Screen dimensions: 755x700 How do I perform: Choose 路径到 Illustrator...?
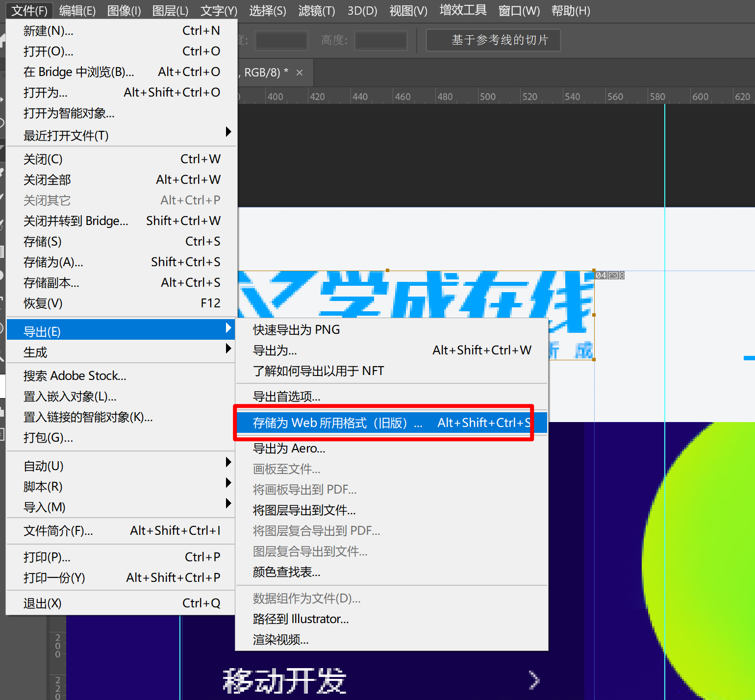[392, 619]
